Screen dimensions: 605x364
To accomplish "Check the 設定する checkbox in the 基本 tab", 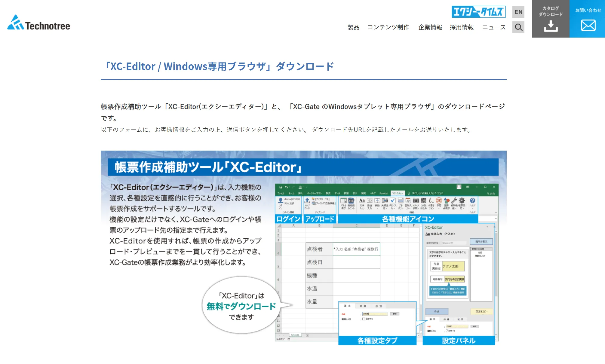I will tap(364, 319).
